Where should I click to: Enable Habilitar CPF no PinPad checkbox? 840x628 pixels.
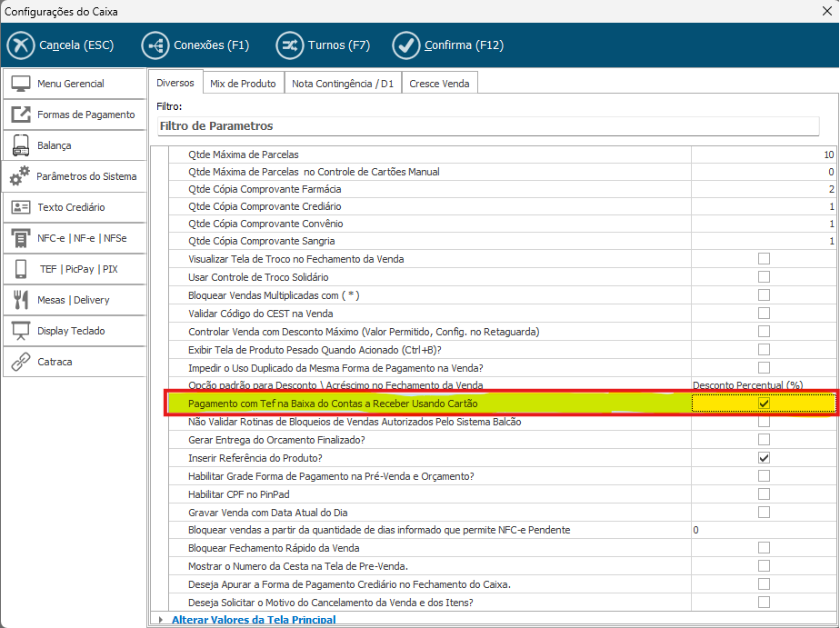[764, 493]
